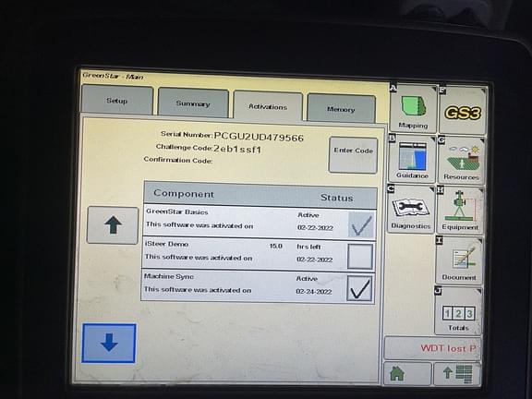Click the blue down arrow button
The height and width of the screenshot is (399, 532).
click(x=109, y=343)
